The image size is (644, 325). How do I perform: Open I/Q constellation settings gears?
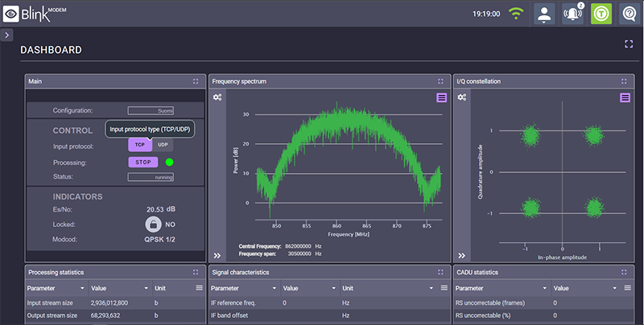coord(462,97)
